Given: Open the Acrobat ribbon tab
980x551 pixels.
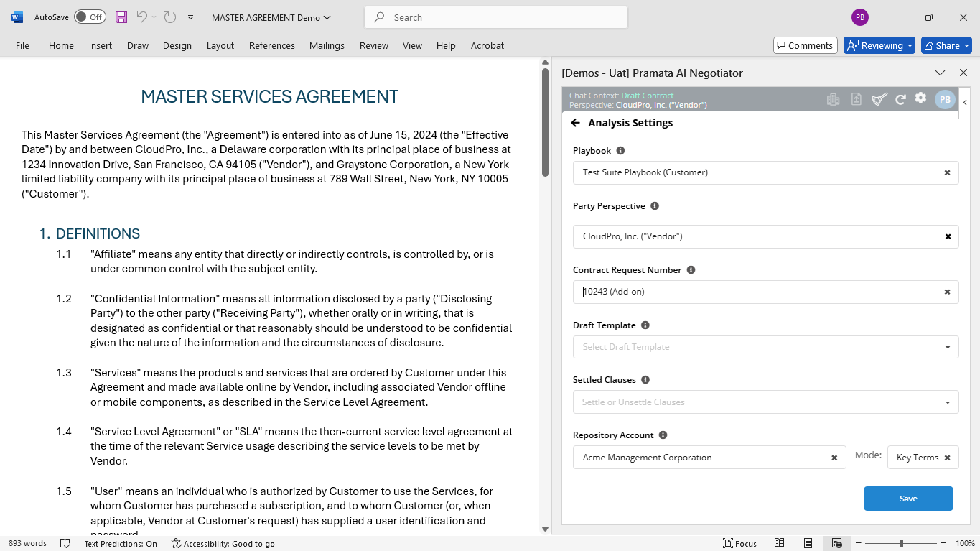Looking at the screenshot, I should click(x=487, y=45).
